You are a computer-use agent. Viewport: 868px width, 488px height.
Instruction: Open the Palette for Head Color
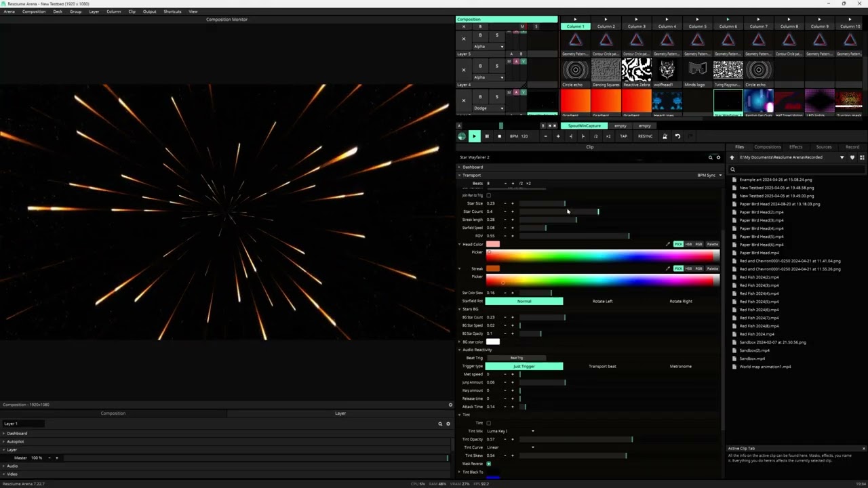[712, 244]
